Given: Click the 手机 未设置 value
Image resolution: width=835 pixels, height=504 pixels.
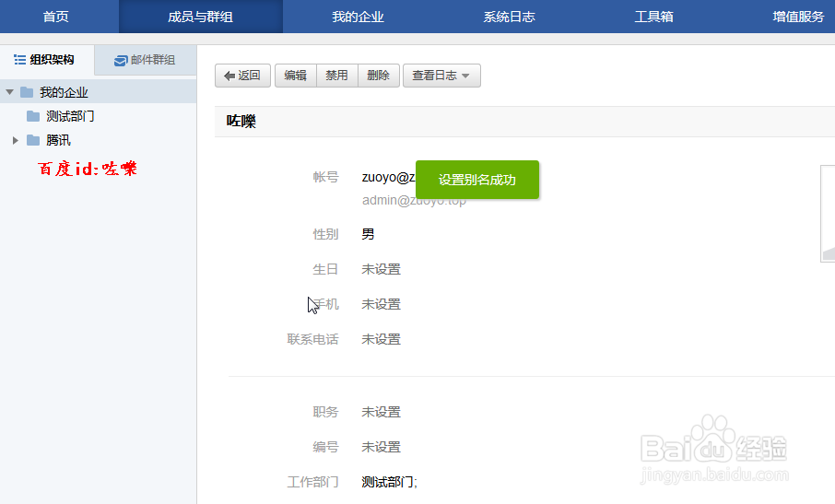Looking at the screenshot, I should [x=382, y=304].
